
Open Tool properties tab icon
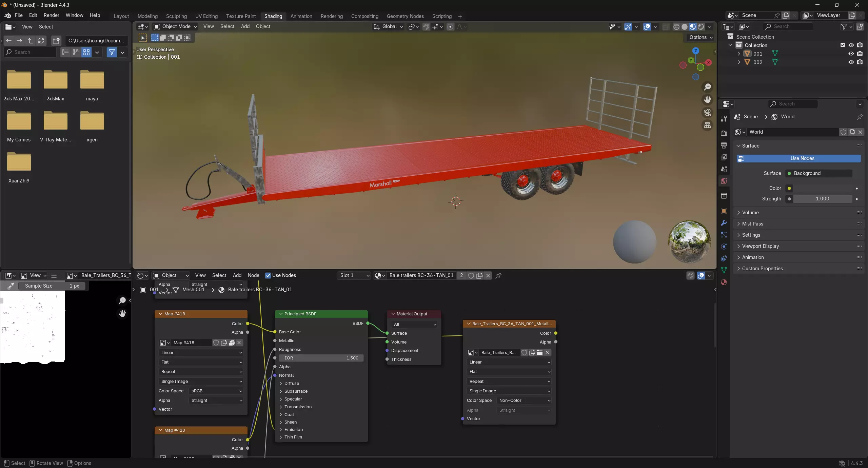pyautogui.click(x=724, y=118)
